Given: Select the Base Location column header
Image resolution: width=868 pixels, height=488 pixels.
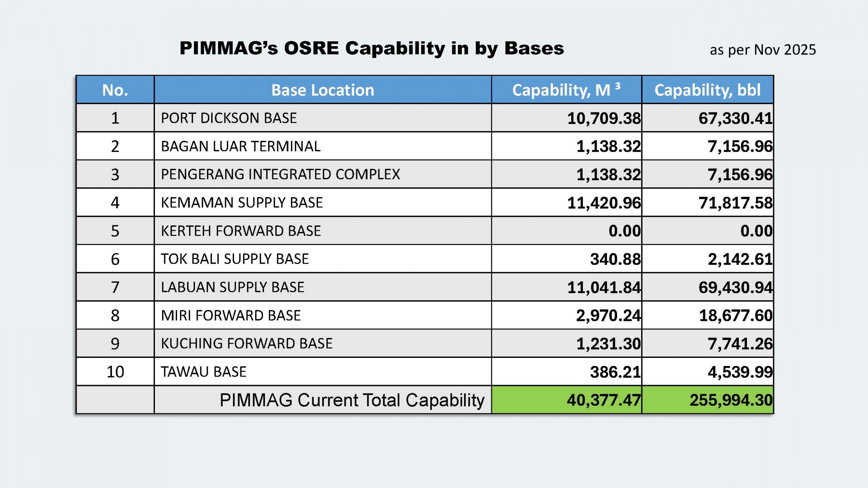Looking at the screenshot, I should point(322,90).
